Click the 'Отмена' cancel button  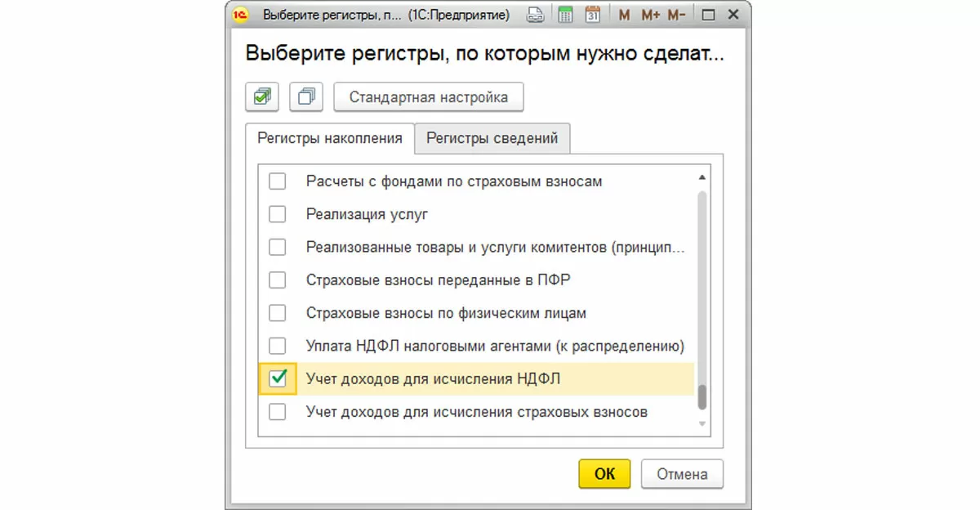(682, 473)
